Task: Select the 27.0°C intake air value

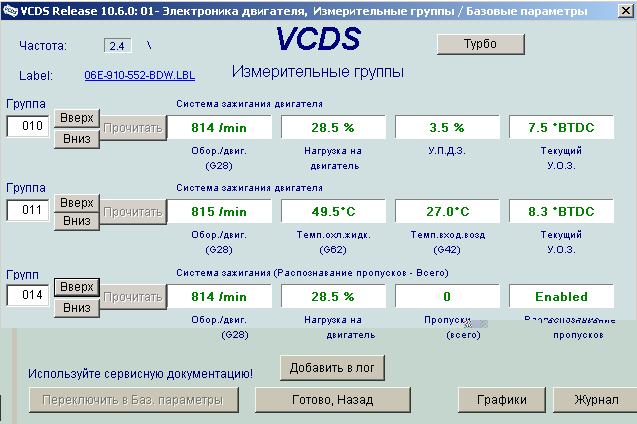Action: pyautogui.click(x=447, y=212)
